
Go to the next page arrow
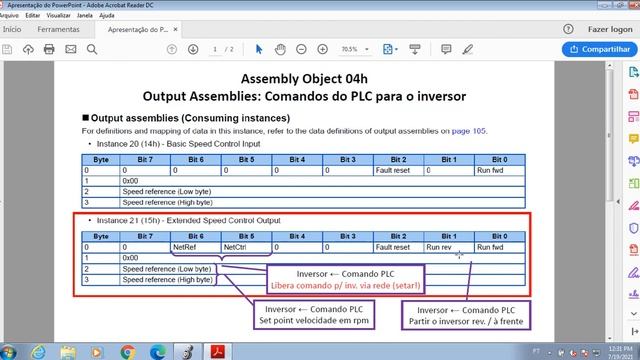point(193,49)
